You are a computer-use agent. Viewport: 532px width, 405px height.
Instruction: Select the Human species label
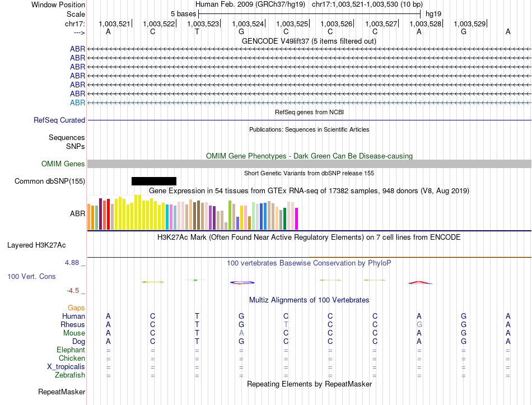(x=73, y=316)
